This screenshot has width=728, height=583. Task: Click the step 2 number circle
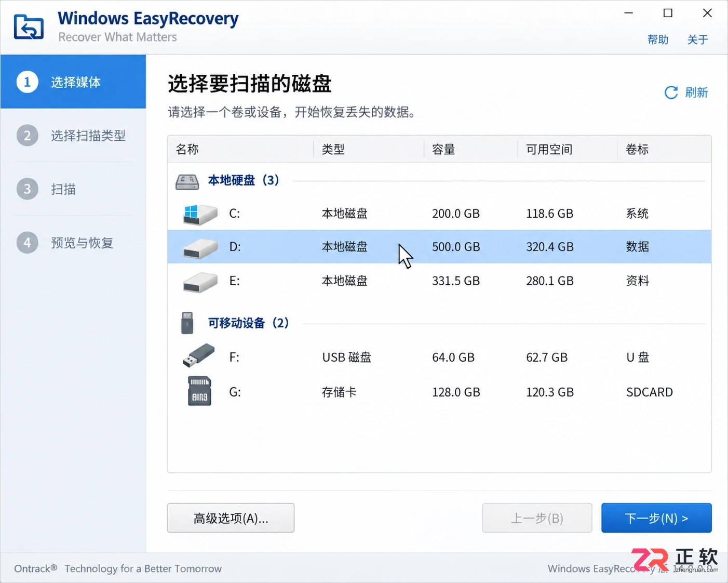point(28,136)
